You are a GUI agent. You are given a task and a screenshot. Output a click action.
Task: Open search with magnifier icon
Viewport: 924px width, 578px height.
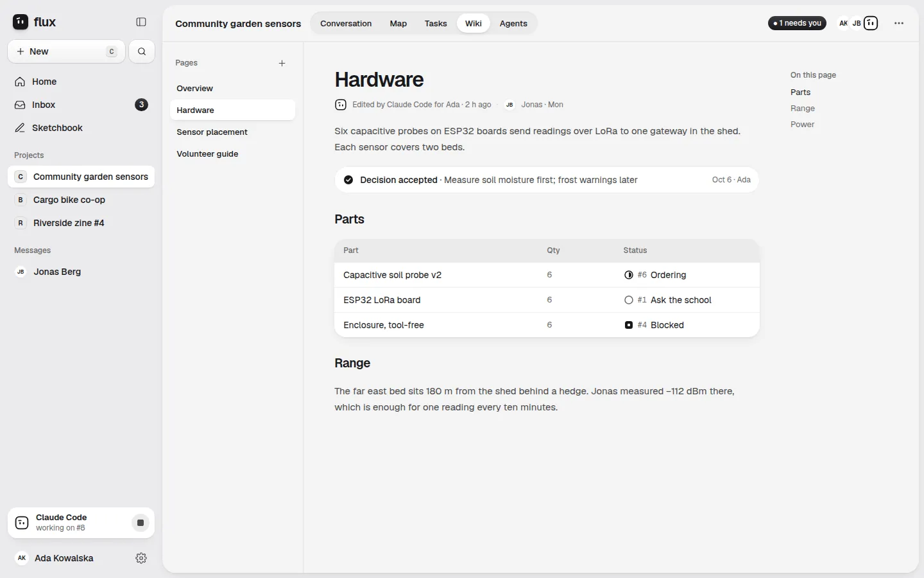(x=142, y=51)
